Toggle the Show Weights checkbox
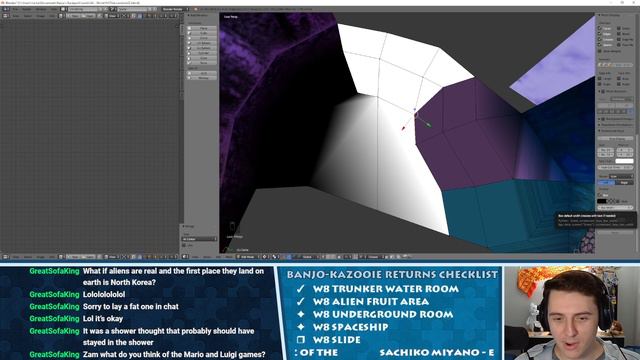The image size is (640, 360). pos(600,51)
